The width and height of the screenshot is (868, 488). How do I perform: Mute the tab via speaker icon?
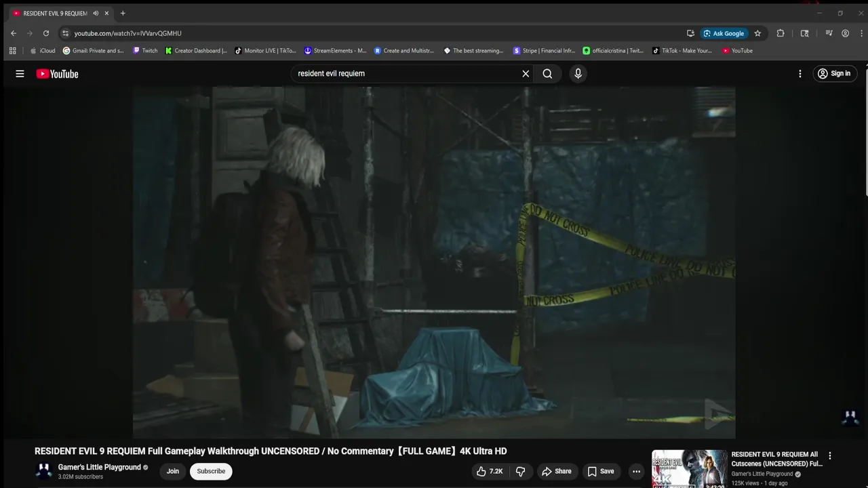click(96, 13)
